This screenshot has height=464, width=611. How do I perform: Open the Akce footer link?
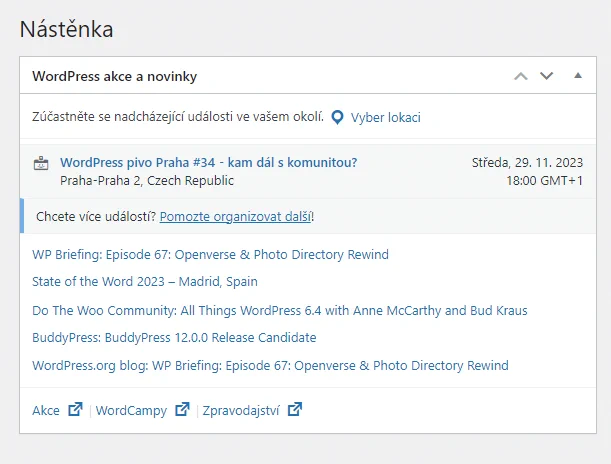coord(46,410)
